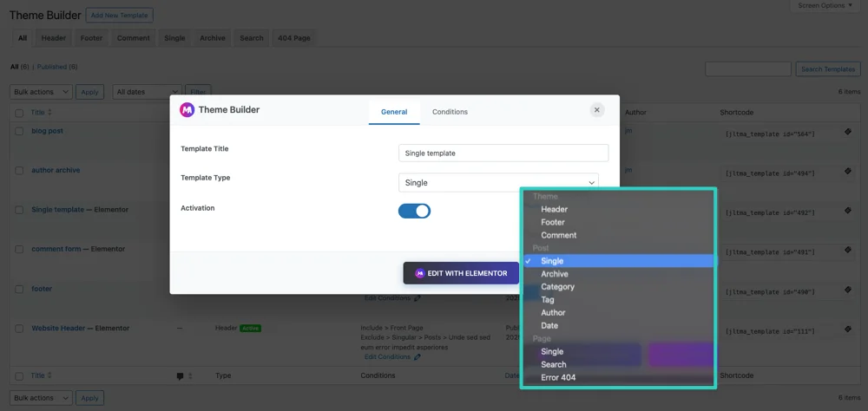
Task: Click the shortcode copy icon for id 564
Action: point(847,132)
